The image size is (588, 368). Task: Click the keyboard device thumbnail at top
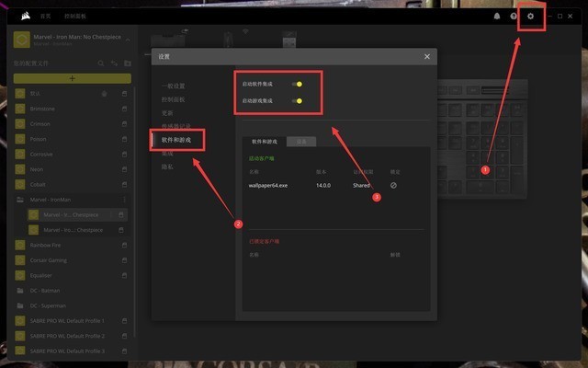pos(167,39)
